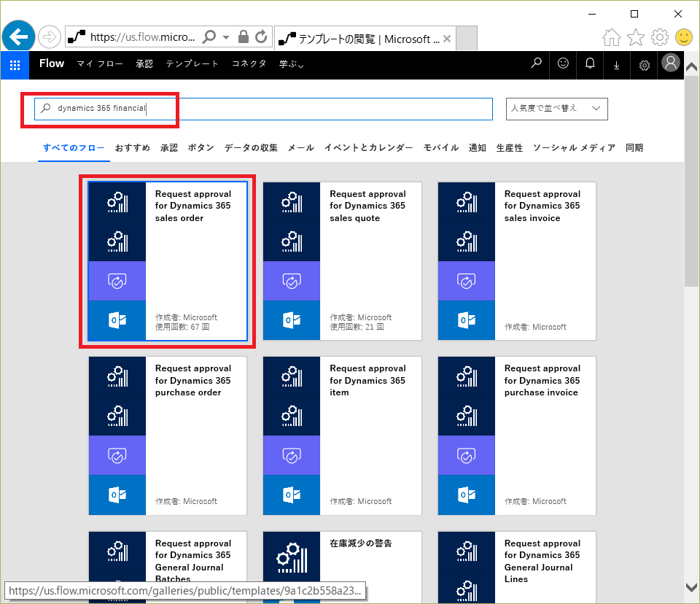Image resolution: width=700 pixels, height=604 pixels.
Task: Open the General Journal Lines template title
Action: 542,561
